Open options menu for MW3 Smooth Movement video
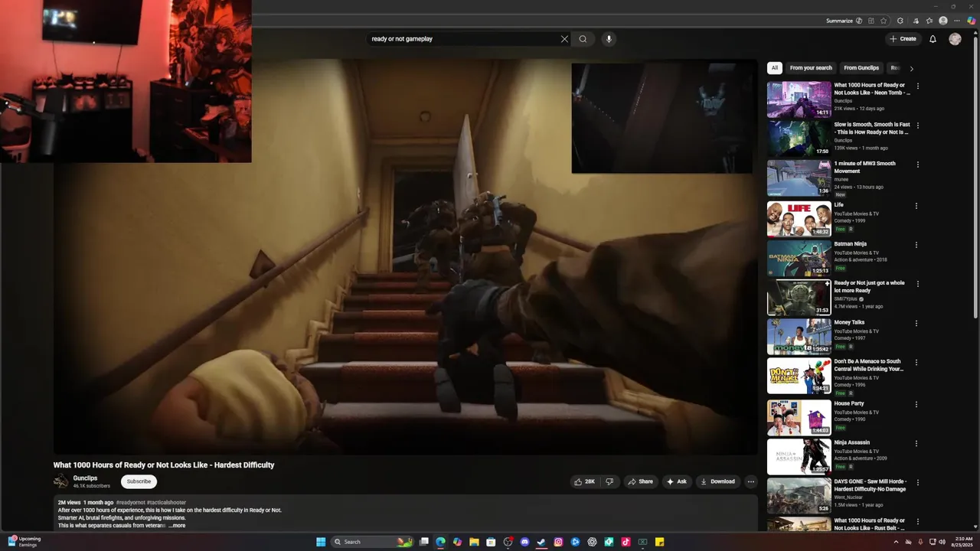 point(918,165)
